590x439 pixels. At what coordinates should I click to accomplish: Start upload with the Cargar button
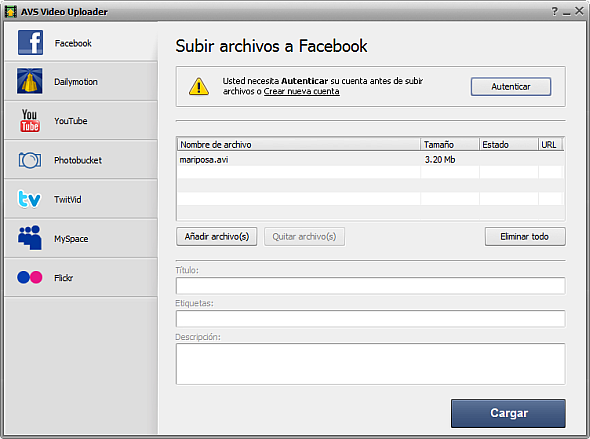coord(508,413)
